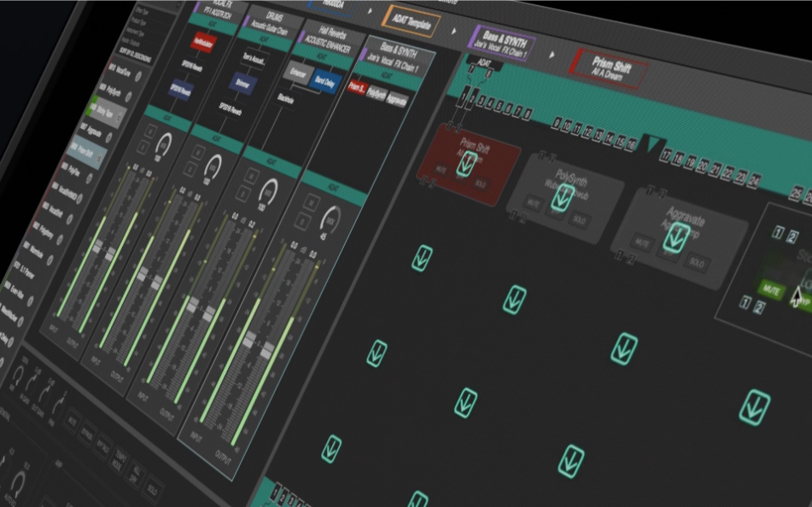Click 'Tom's Acoust...' block in DRUMS chain
812x507 pixels.
254,58
